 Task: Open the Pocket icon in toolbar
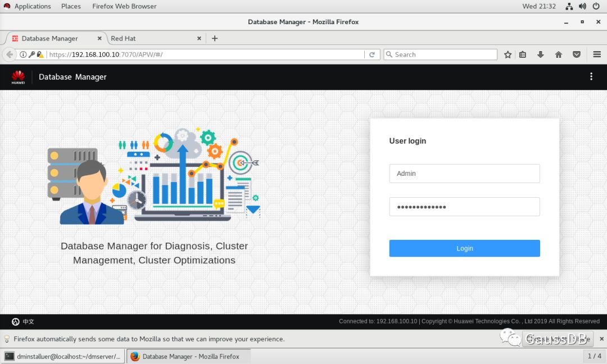[577, 54]
